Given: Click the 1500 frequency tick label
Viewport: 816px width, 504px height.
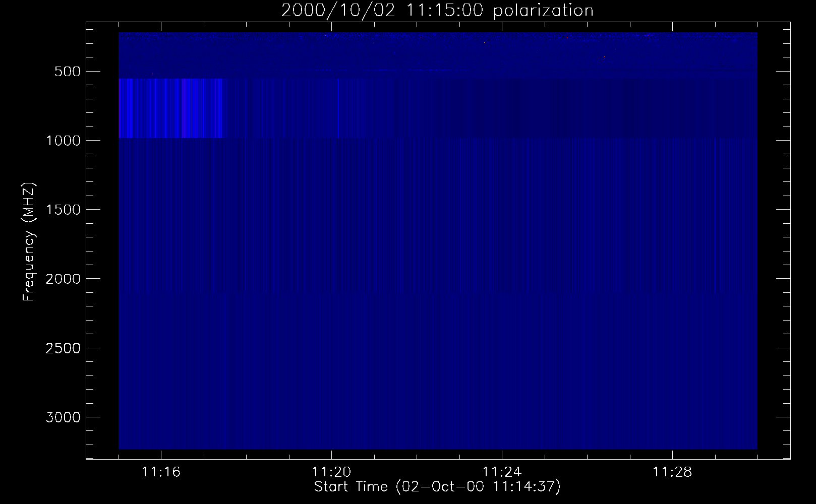Looking at the screenshot, I should pyautogui.click(x=63, y=210).
